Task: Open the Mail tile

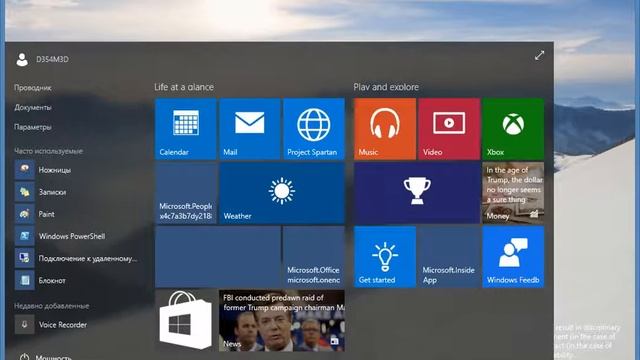Action: point(250,129)
